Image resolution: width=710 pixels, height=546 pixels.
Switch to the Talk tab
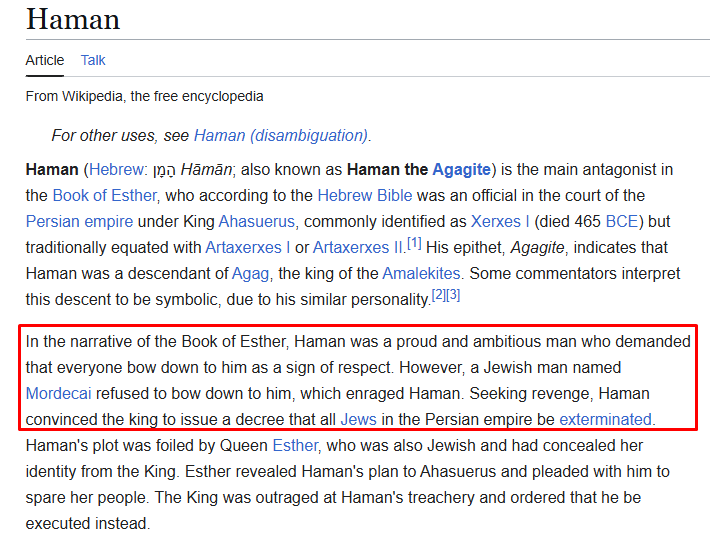click(x=93, y=60)
